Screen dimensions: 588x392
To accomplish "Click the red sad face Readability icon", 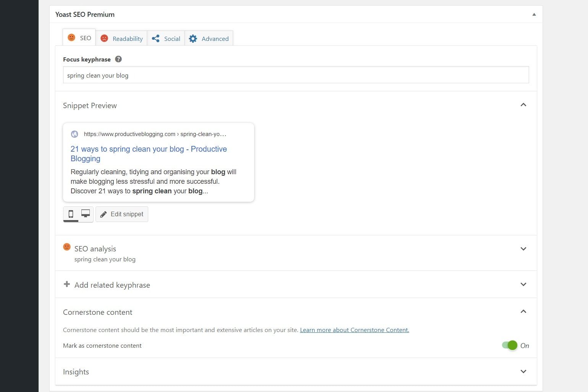I will (x=104, y=38).
